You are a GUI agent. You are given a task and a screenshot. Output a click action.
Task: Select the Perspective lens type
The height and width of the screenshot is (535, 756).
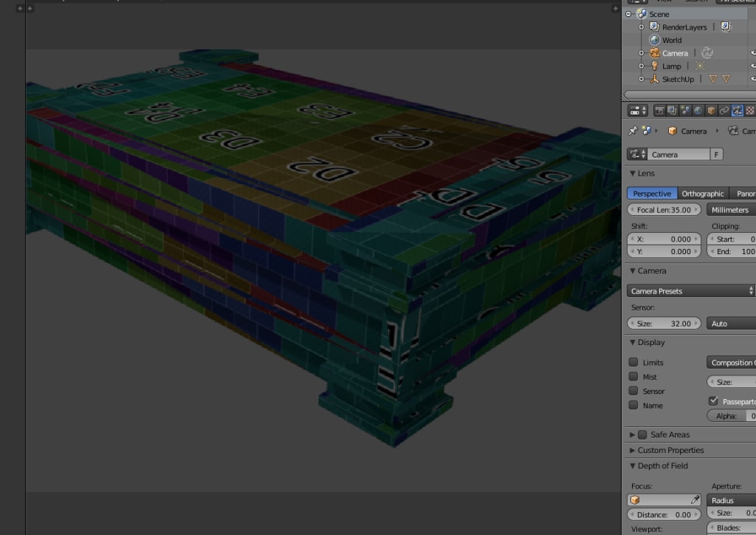pyautogui.click(x=652, y=194)
